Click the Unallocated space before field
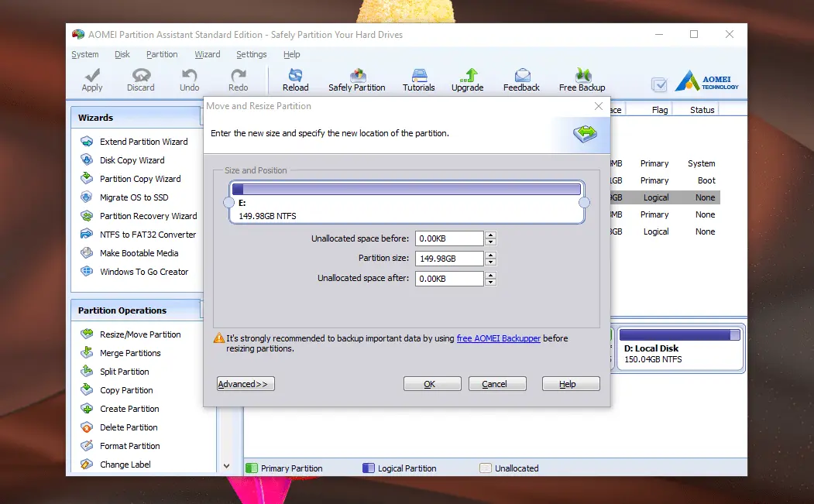Viewport: 814px width, 504px height. (x=449, y=238)
